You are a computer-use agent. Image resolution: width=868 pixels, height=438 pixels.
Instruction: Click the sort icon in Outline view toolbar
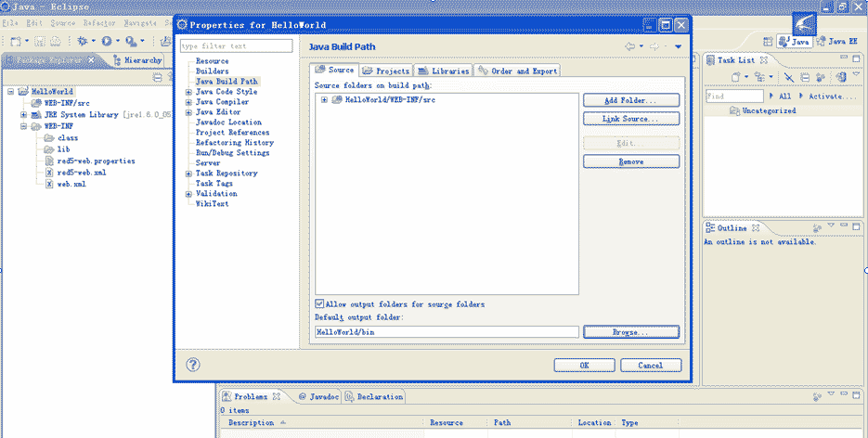pyautogui.click(x=817, y=227)
